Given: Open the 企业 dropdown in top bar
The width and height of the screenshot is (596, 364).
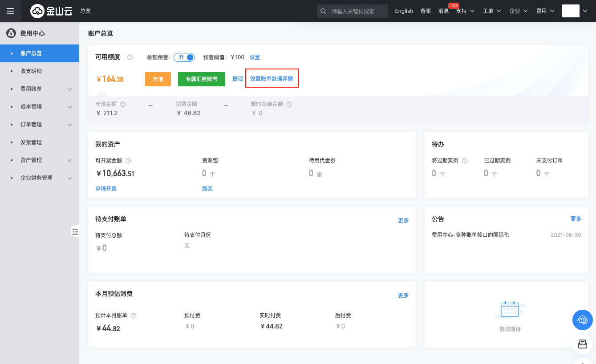Looking at the screenshot, I should [x=519, y=11].
